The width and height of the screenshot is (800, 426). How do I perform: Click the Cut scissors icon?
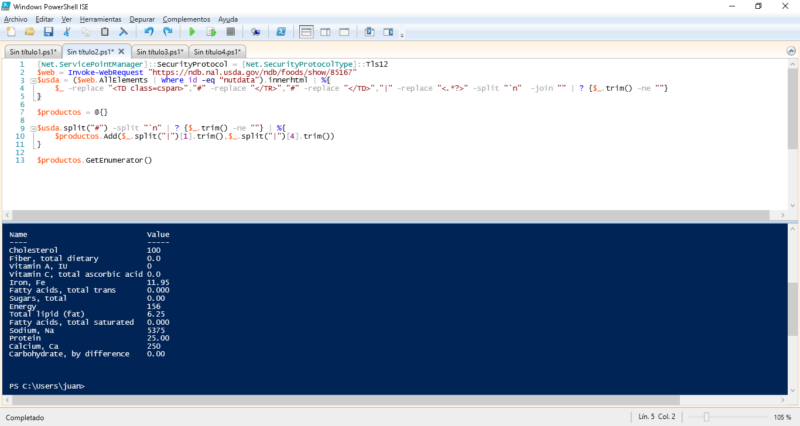(66, 32)
